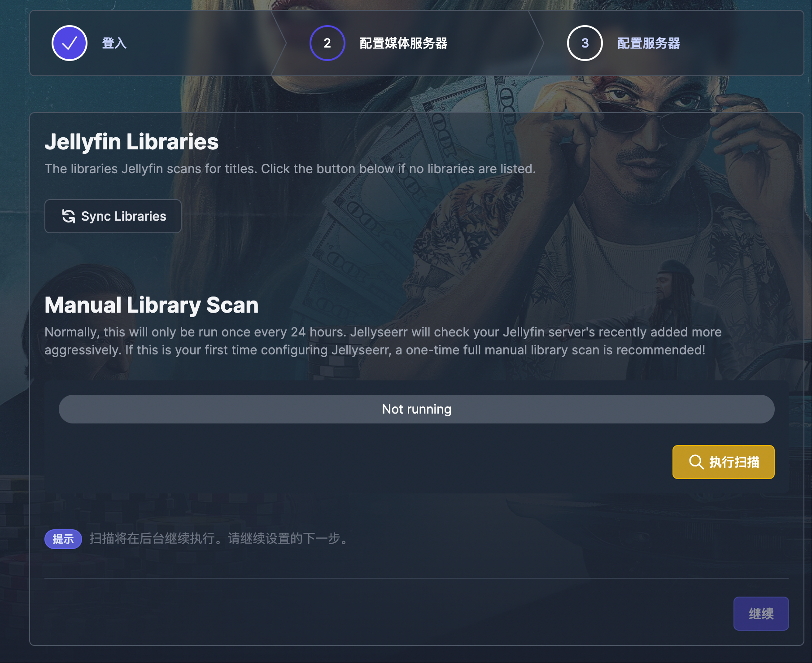The image size is (812, 663).
Task: Click the sync arrows icon in Sync Libraries
Action: 69,216
